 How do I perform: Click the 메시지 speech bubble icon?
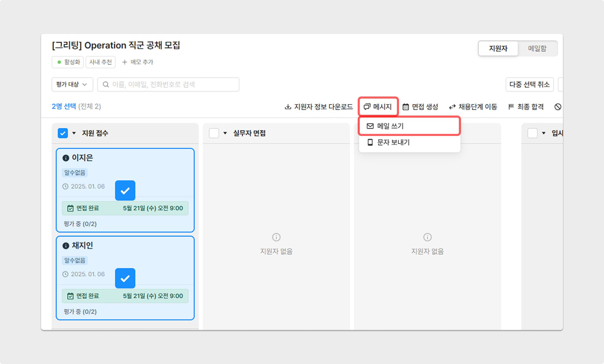pos(367,107)
